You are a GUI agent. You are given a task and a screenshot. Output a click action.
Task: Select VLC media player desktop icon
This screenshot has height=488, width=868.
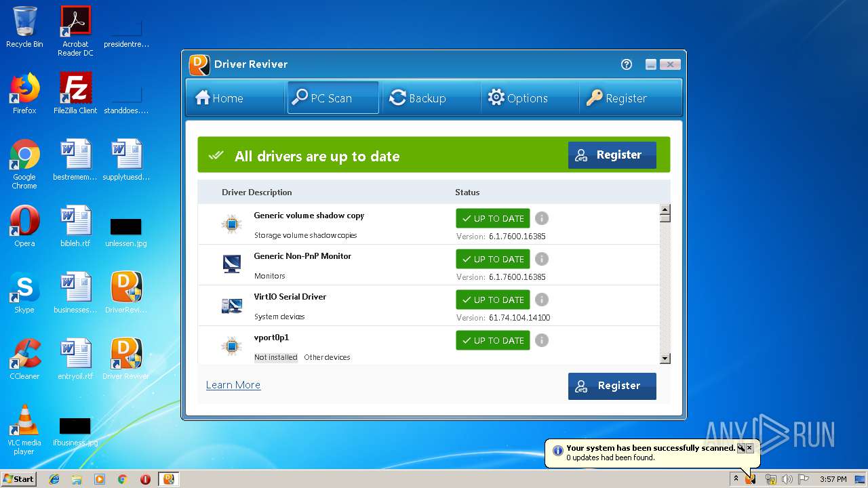pyautogui.click(x=24, y=430)
